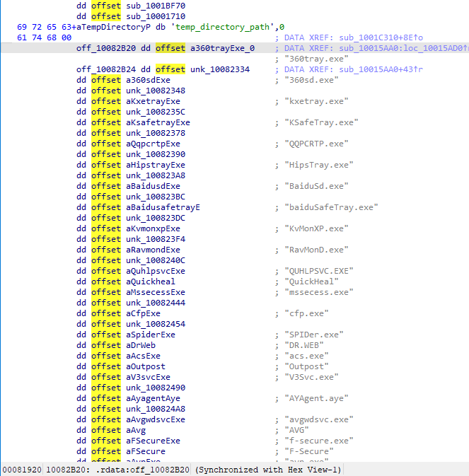Click the a360trayExe_0 offset name
The width and height of the screenshot is (469, 476).
(x=223, y=48)
